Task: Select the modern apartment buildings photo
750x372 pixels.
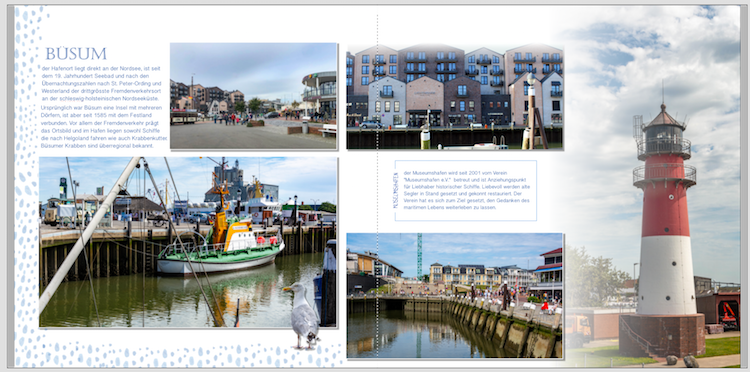Action: [454, 97]
